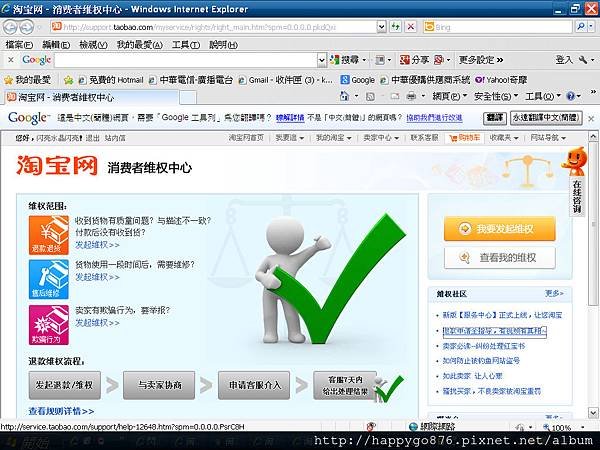The image size is (600, 450).
Task: Open the address bar URL dropdown arrow
Action: pos(381,27)
